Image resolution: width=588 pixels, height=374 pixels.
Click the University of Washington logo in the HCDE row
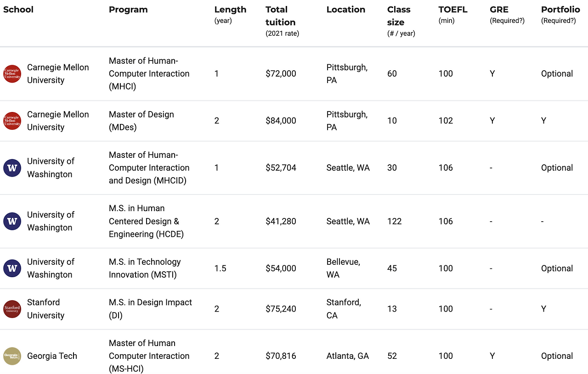(x=12, y=221)
